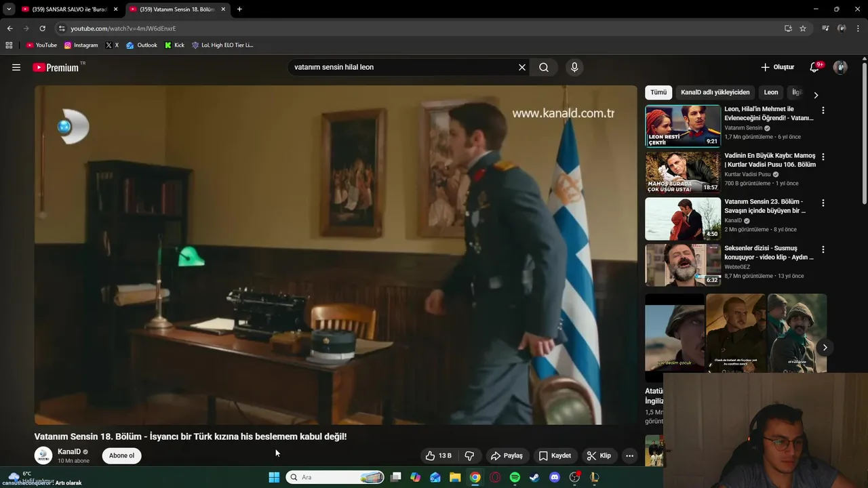The image size is (868, 488).
Task: Open the YouTube bookmark
Action: click(x=41, y=45)
